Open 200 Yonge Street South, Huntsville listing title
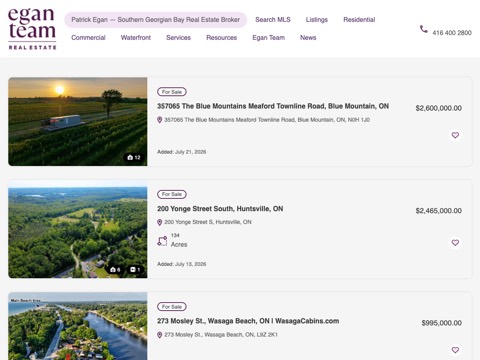Screen dimensions: 480x360 [x=220, y=209]
